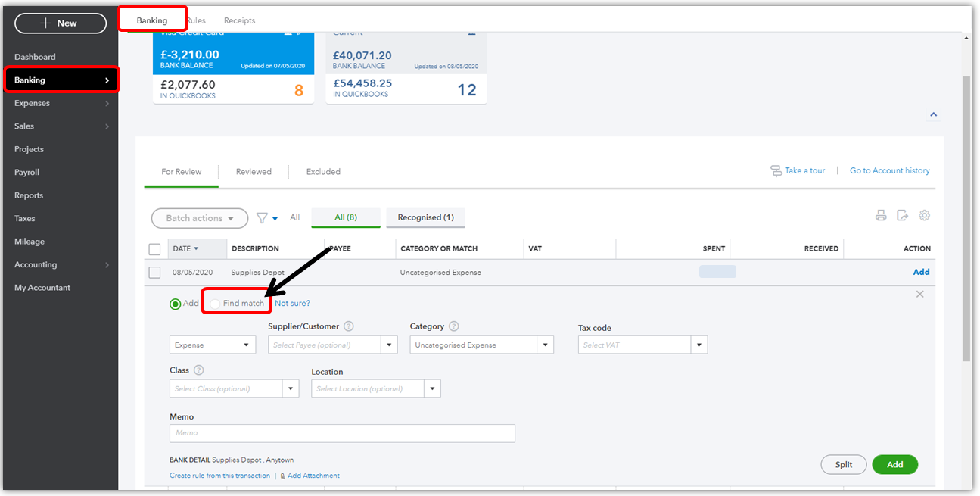980x496 pixels.
Task: Click the filter funnel icon
Action: (x=262, y=218)
